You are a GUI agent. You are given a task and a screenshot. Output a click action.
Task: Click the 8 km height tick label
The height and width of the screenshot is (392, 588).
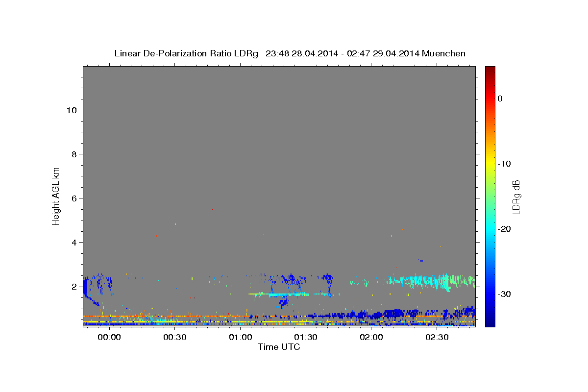[x=73, y=154]
